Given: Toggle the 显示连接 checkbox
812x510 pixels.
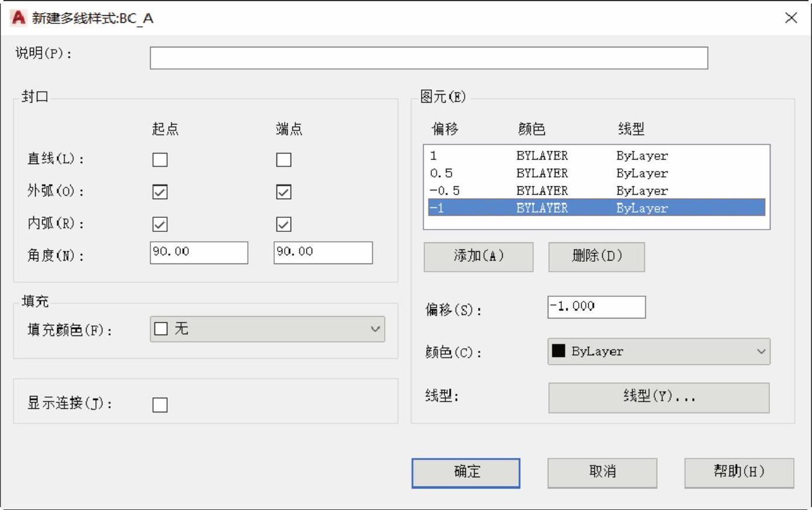Looking at the screenshot, I should coord(160,405).
